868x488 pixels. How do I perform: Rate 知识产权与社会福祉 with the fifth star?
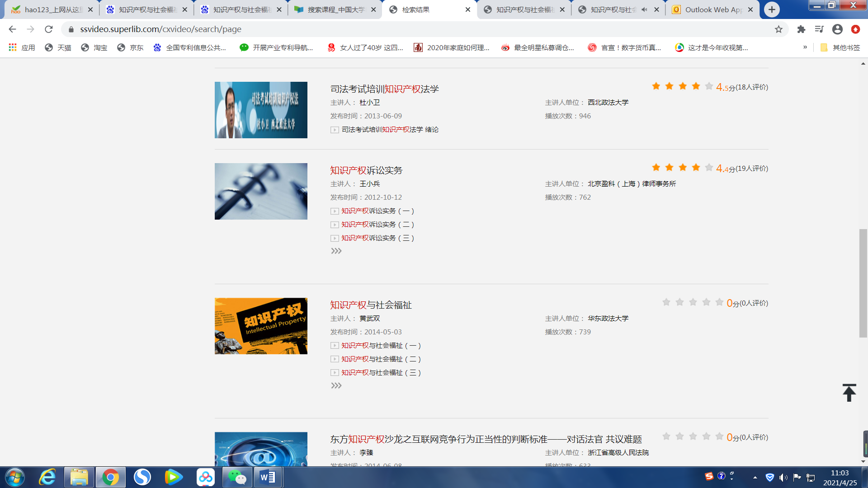719,302
